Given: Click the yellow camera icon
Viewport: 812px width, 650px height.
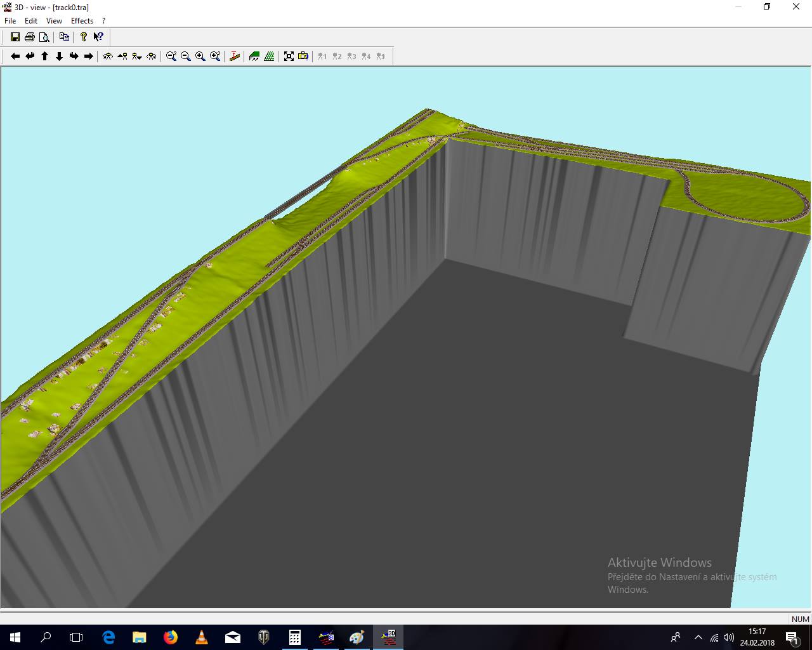Looking at the screenshot, I should 304,56.
